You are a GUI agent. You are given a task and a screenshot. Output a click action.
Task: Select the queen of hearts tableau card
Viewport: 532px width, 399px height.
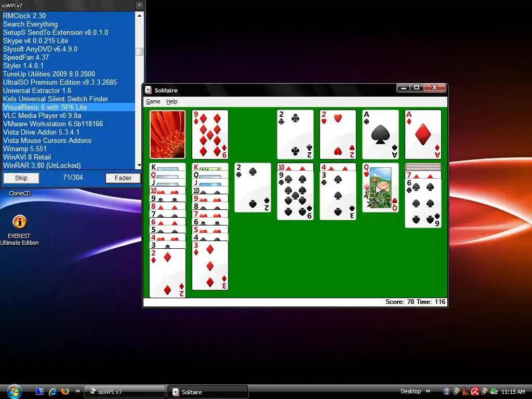click(x=380, y=188)
